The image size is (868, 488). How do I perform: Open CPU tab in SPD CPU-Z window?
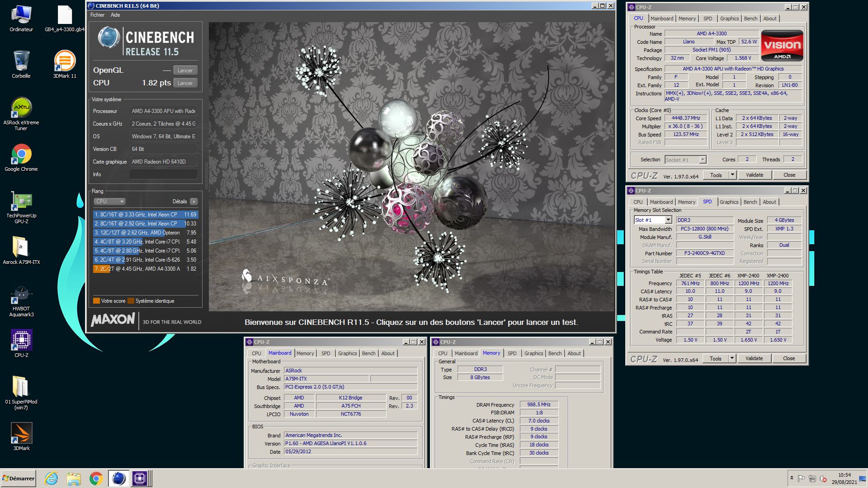pos(638,202)
